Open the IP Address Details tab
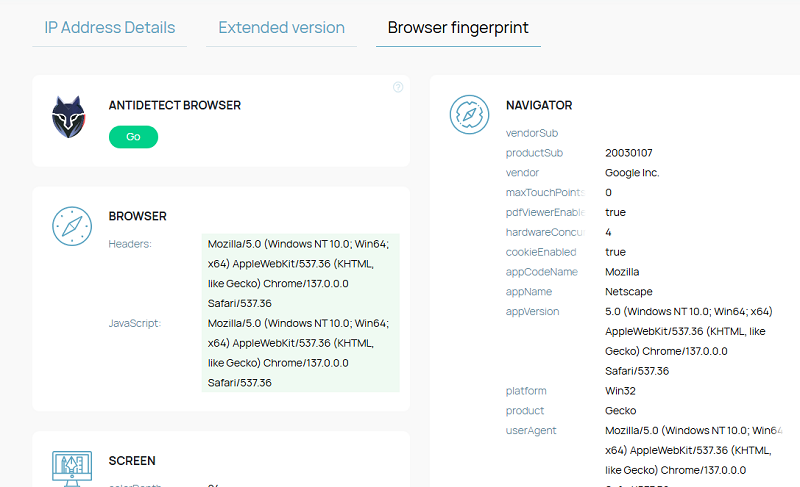Image resolution: width=800 pixels, height=487 pixels. [x=109, y=28]
